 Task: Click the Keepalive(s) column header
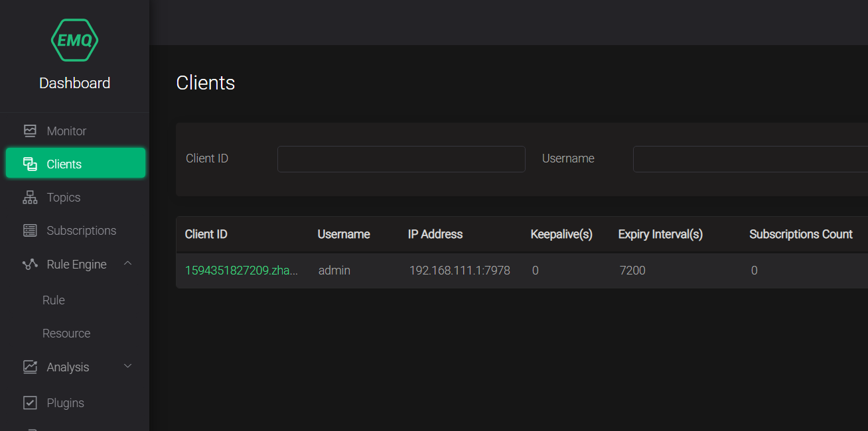point(561,234)
